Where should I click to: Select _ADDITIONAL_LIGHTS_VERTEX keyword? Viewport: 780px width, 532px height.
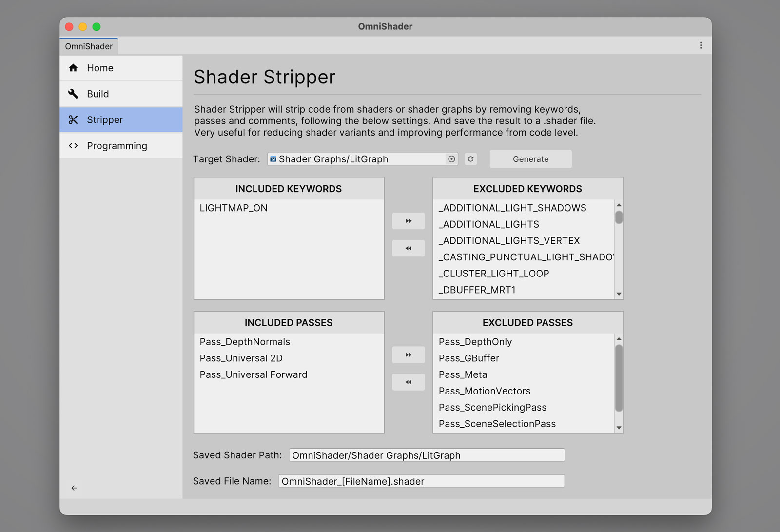coord(524,240)
